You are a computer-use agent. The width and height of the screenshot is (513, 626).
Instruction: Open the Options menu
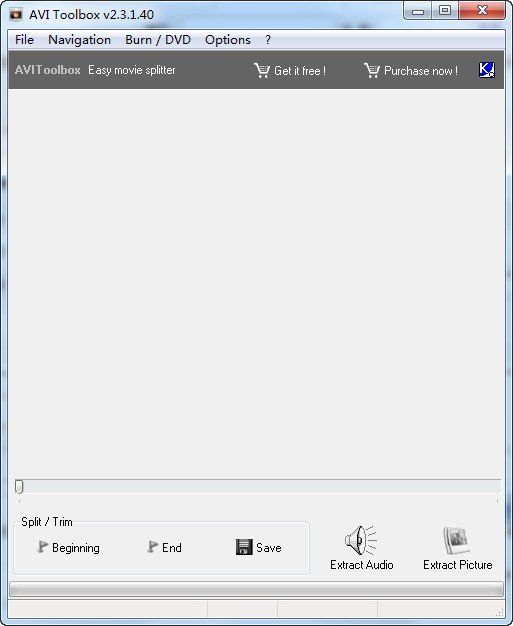(x=228, y=40)
